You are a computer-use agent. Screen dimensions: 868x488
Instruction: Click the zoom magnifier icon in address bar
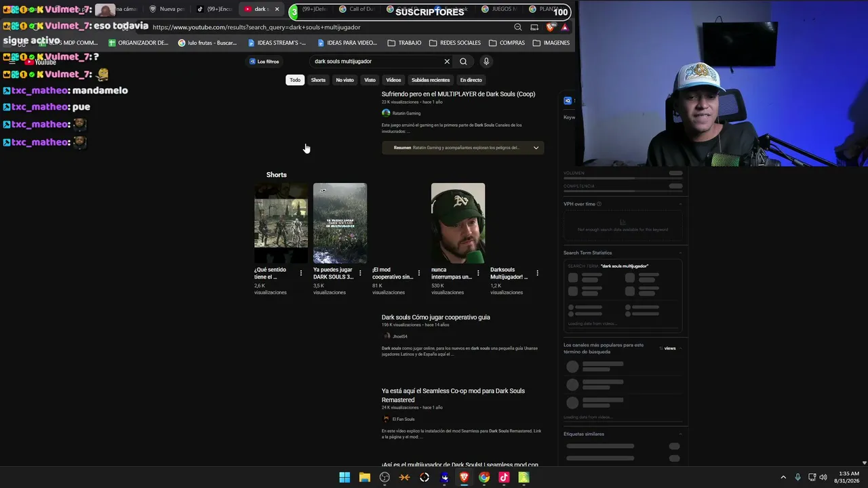pos(518,27)
